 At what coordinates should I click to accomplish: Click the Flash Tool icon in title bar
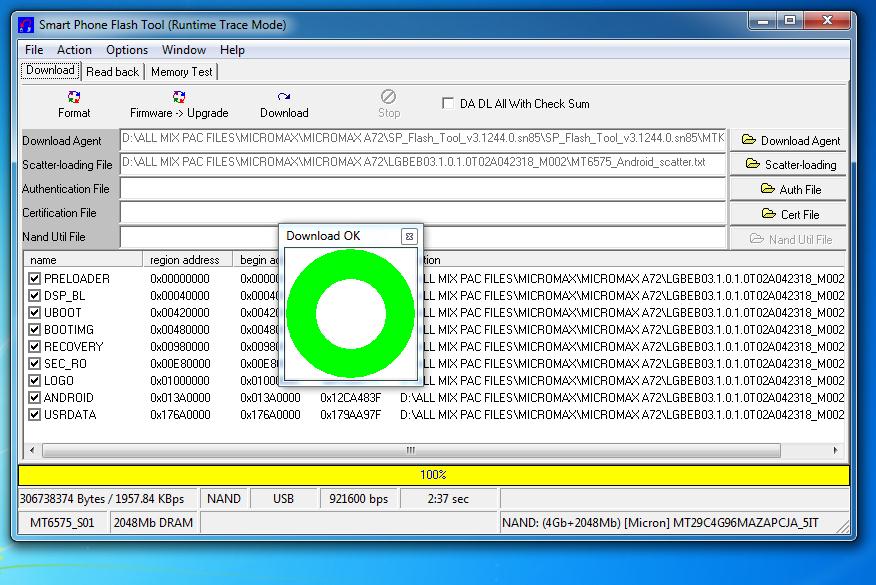[x=27, y=24]
